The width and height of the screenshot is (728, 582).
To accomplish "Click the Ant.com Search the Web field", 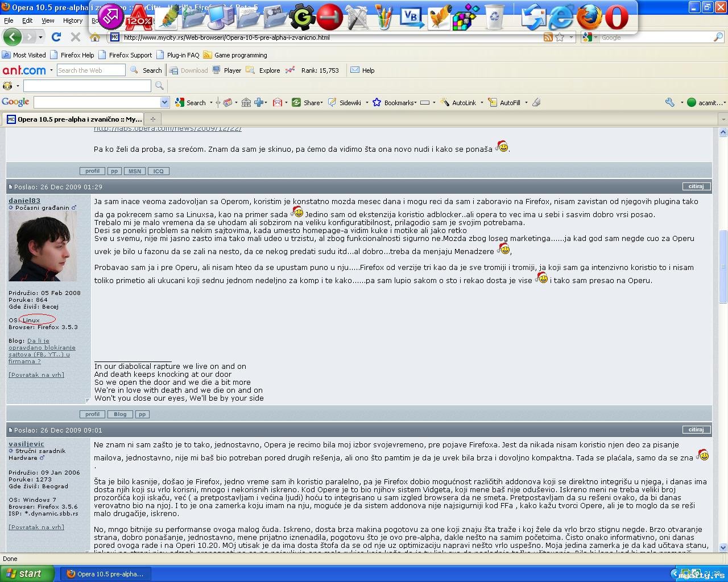I will (x=90, y=70).
